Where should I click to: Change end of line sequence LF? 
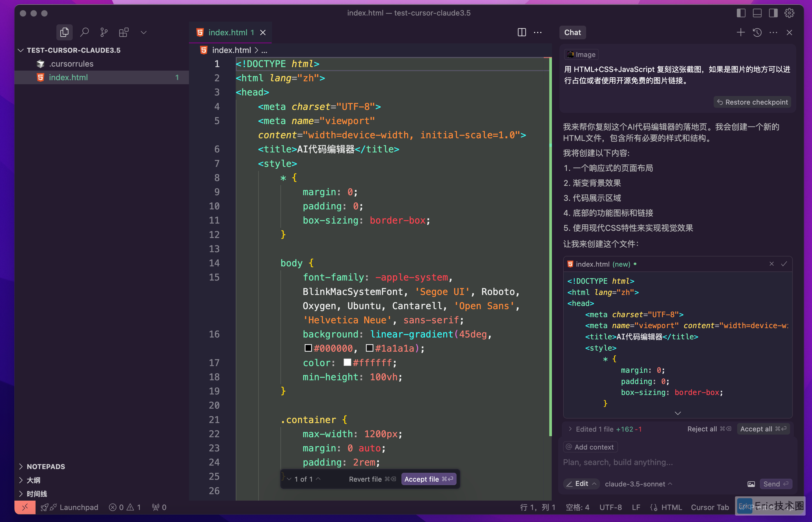(636, 507)
